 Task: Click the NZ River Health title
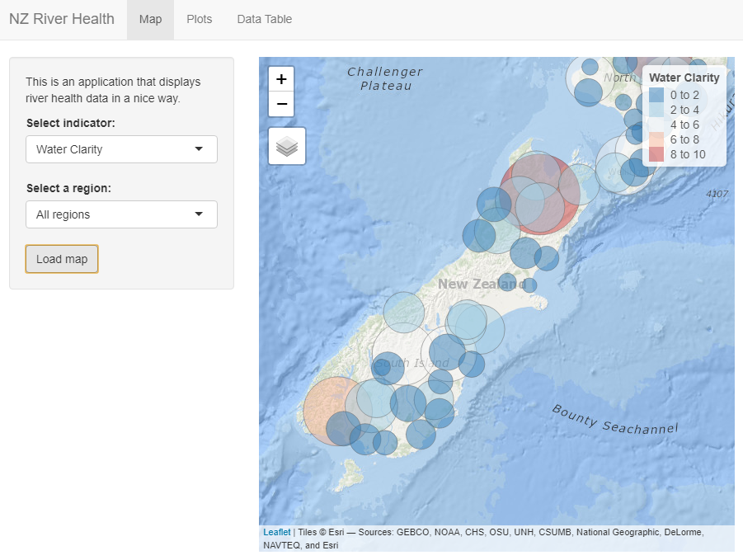tap(62, 19)
